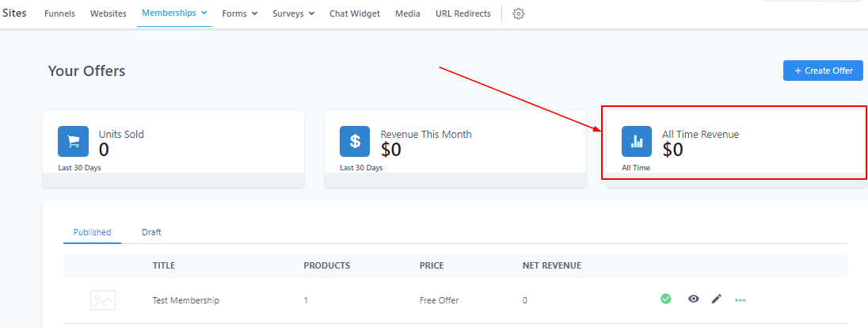Open the three-dot more options menu
The height and width of the screenshot is (328, 868).
740,299
